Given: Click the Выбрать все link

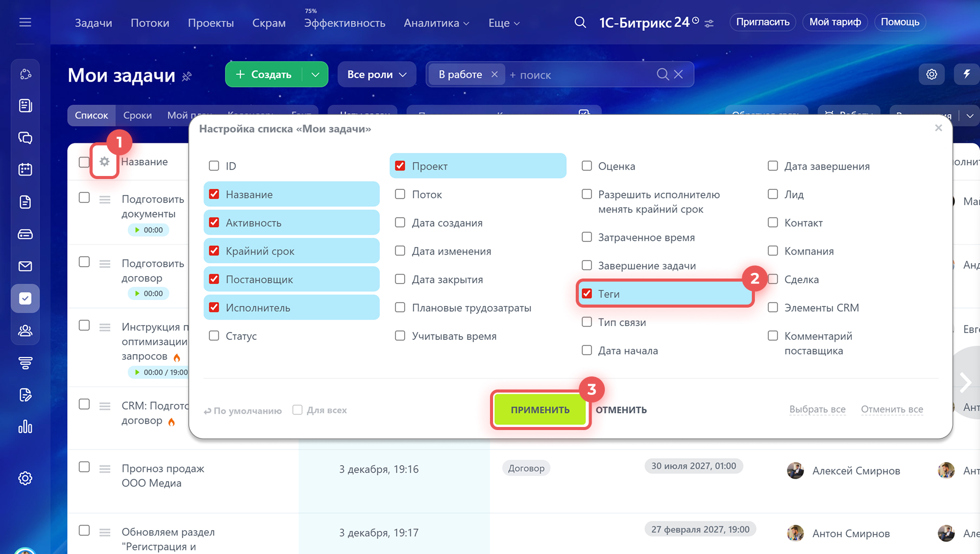Looking at the screenshot, I should (817, 409).
